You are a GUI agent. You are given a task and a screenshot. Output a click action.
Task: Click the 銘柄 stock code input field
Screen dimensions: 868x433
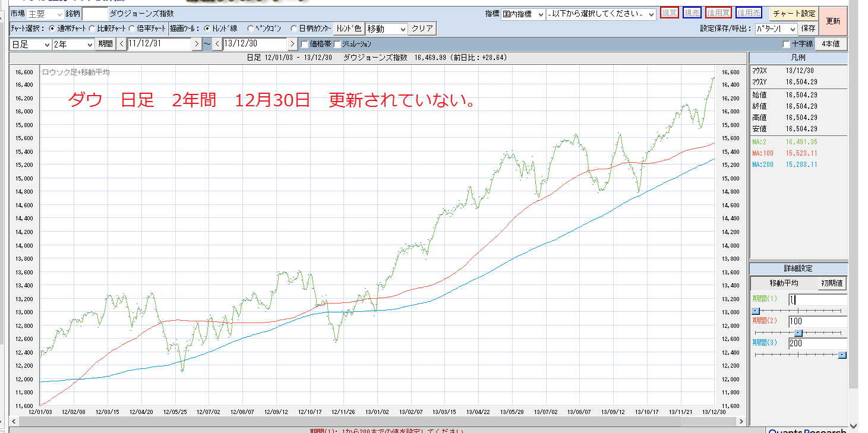click(95, 14)
